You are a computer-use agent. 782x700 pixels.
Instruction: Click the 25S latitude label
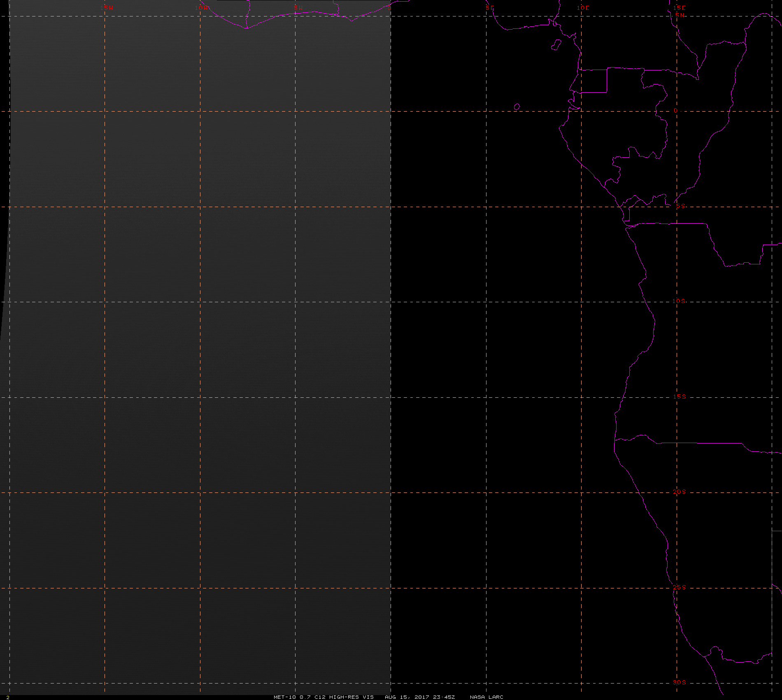680,587
